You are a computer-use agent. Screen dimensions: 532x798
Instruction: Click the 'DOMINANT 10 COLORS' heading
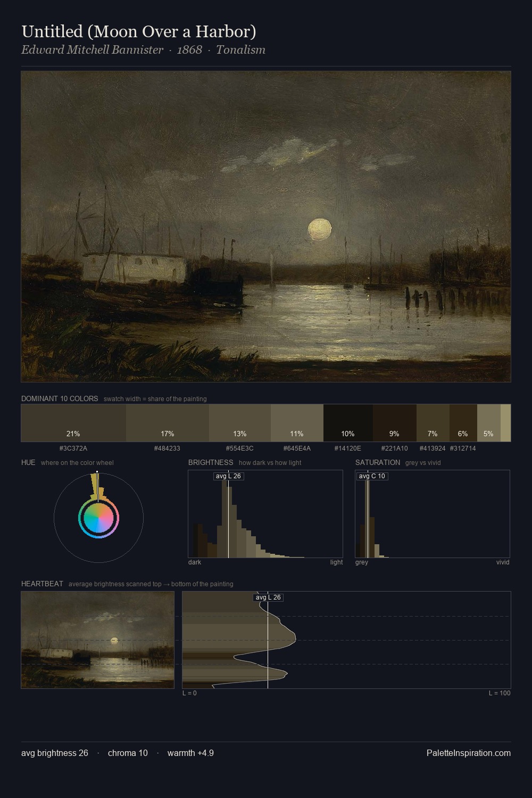[60, 398]
